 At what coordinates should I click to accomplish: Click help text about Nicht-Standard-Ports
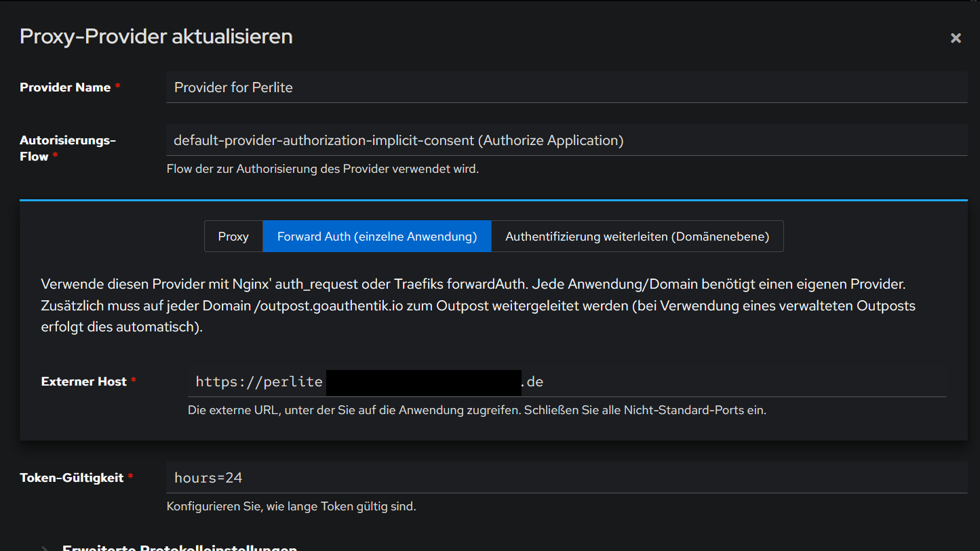click(x=477, y=410)
